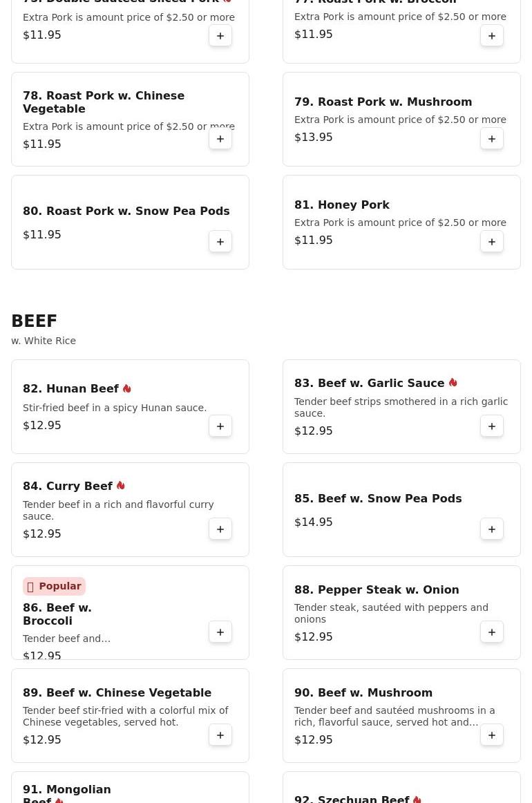The height and width of the screenshot is (803, 532).
Task: Add Beef w. Chinese Vegetable to cart
Action: tap(220, 735)
